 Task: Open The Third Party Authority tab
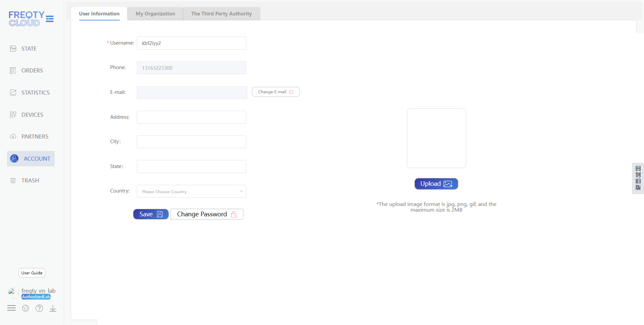(x=221, y=14)
